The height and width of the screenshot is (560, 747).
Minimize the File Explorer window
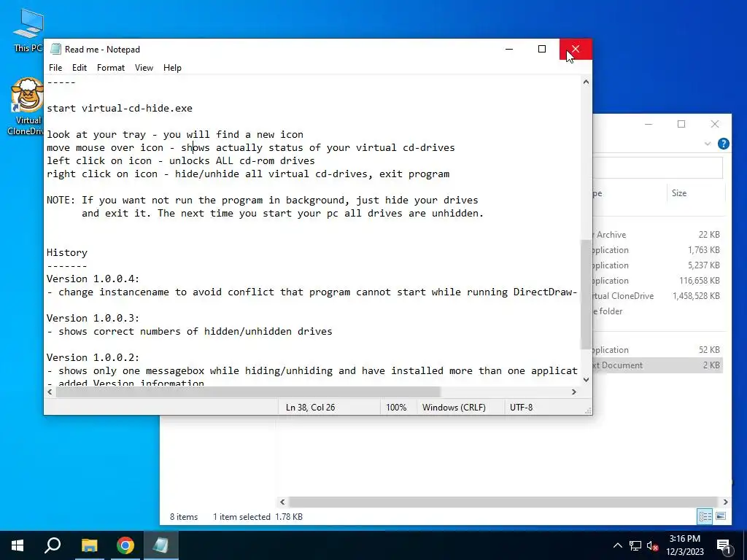point(649,124)
